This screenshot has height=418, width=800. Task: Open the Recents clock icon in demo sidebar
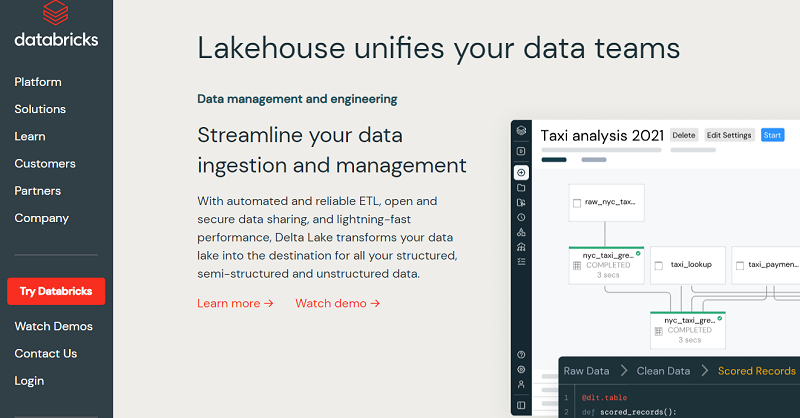(x=521, y=217)
